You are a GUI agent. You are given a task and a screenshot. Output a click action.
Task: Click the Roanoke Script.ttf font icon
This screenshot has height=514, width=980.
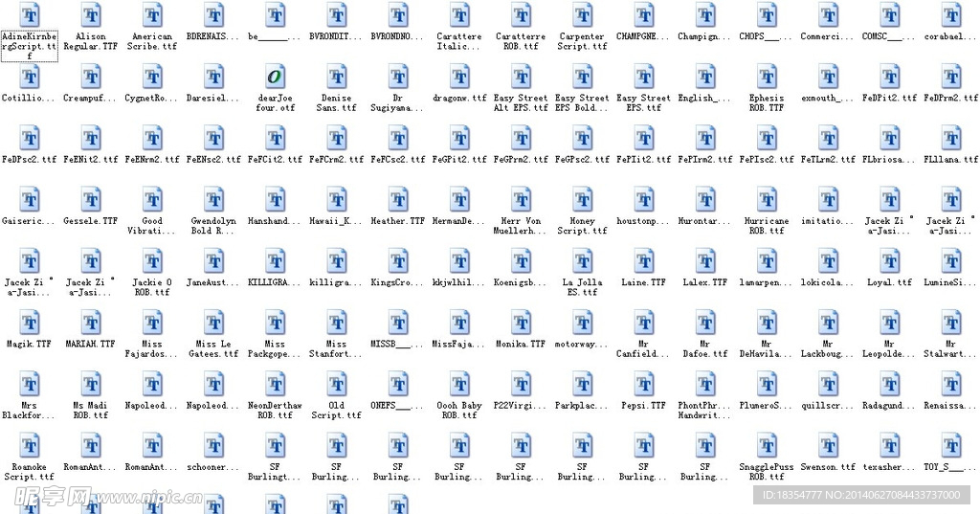(x=30, y=445)
